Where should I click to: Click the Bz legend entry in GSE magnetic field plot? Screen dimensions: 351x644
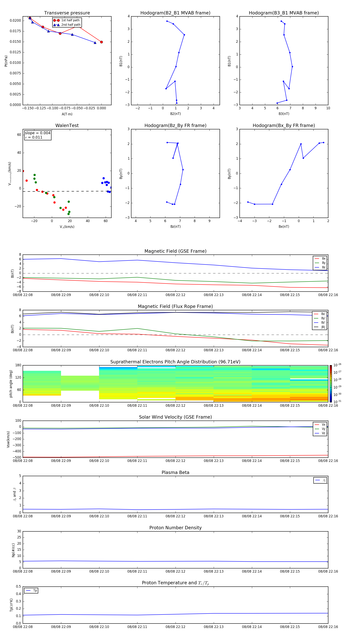point(320,268)
